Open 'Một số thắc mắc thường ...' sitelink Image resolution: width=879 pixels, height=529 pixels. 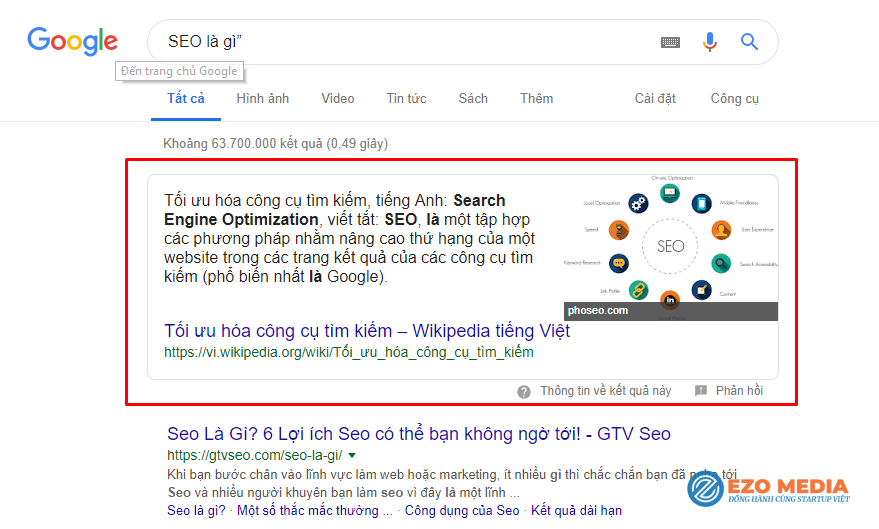pos(314,511)
